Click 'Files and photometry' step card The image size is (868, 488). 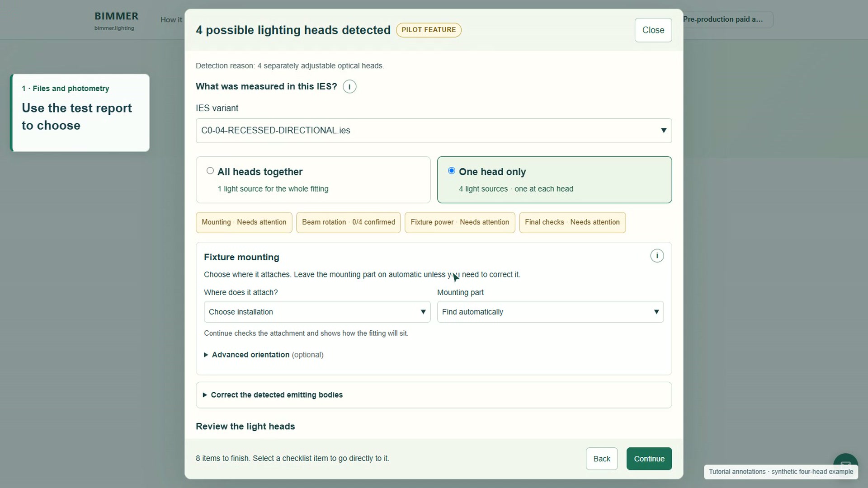pyautogui.click(x=80, y=113)
